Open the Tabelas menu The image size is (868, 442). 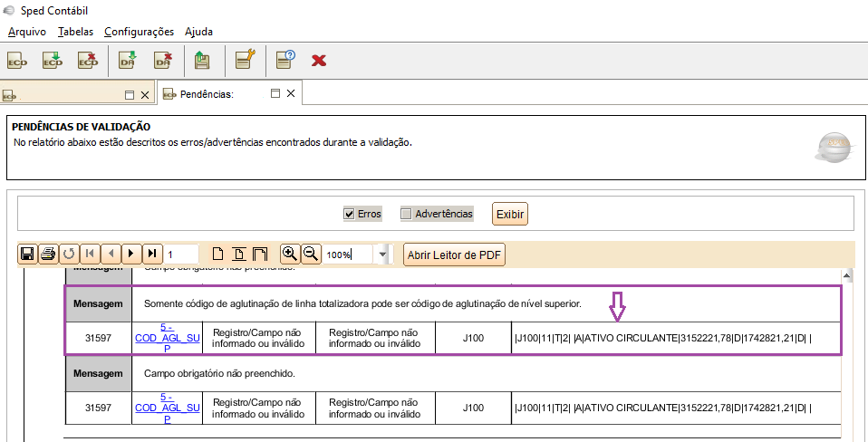tap(76, 32)
